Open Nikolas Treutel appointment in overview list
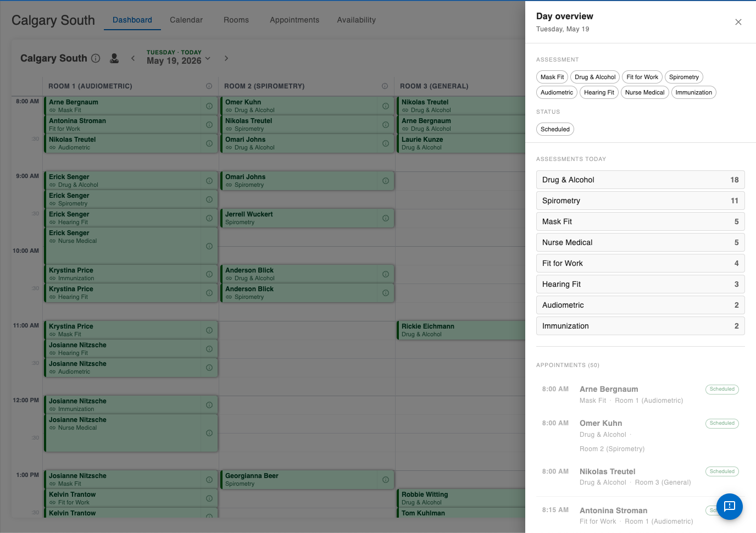The image size is (756, 533). 641,477
